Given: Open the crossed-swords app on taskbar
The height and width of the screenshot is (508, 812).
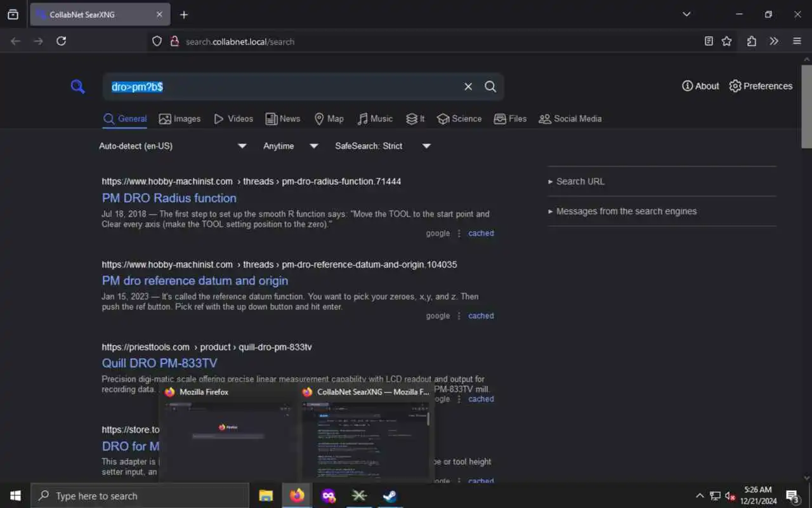Looking at the screenshot, I should (x=359, y=496).
